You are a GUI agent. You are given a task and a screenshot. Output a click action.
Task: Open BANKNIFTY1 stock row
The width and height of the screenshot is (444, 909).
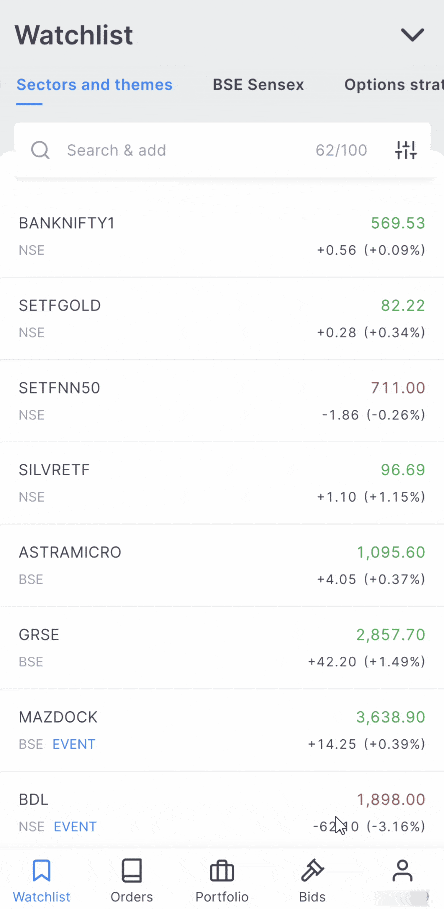(x=222, y=236)
